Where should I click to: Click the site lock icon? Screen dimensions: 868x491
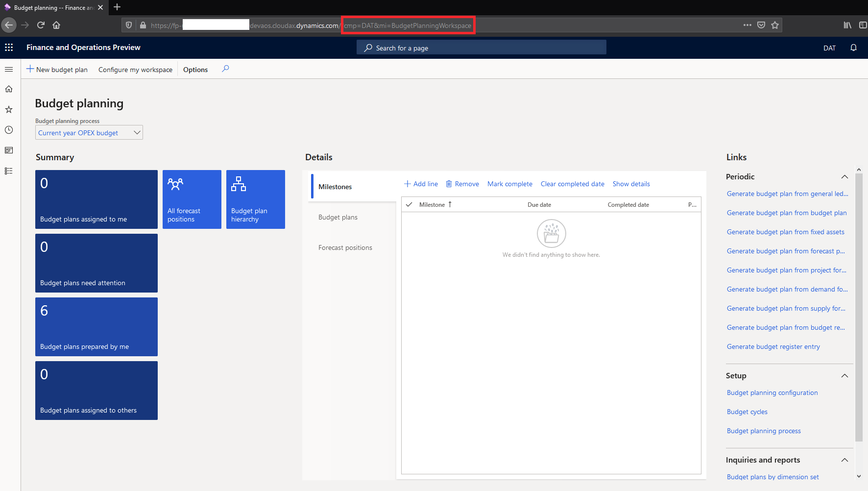coord(143,25)
